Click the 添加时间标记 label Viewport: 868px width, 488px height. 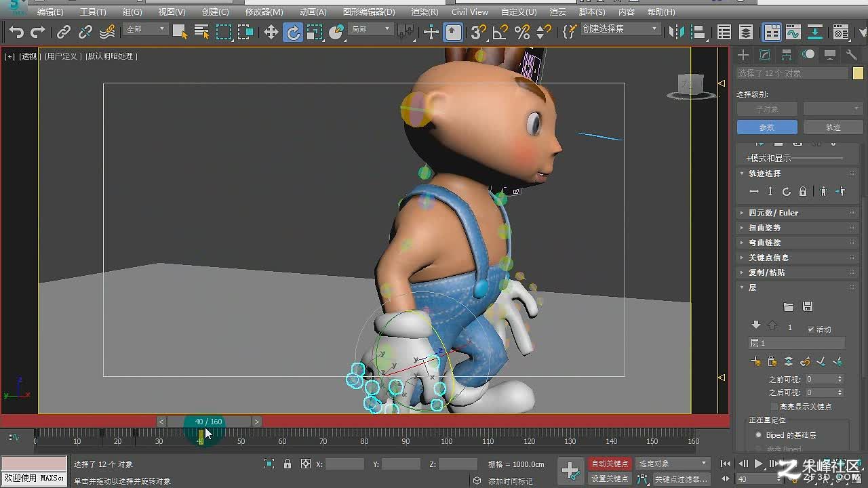[511, 481]
